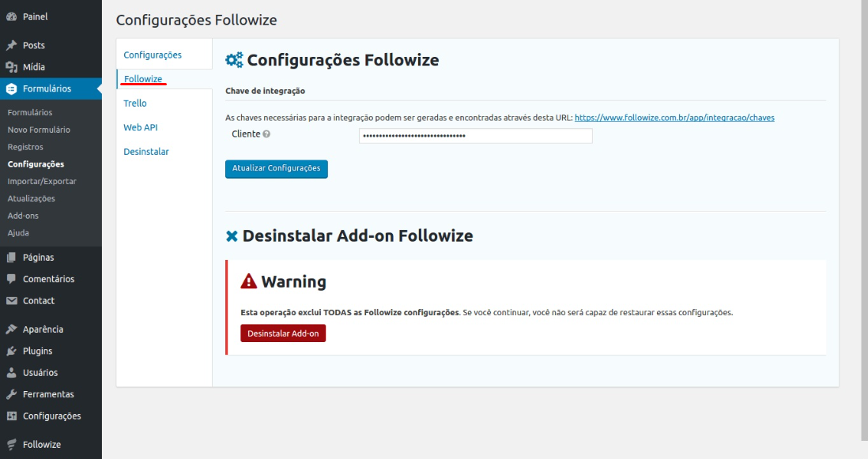Screen dimensions: 868x459
Task: Click the Cliente key input field
Action: click(476, 136)
